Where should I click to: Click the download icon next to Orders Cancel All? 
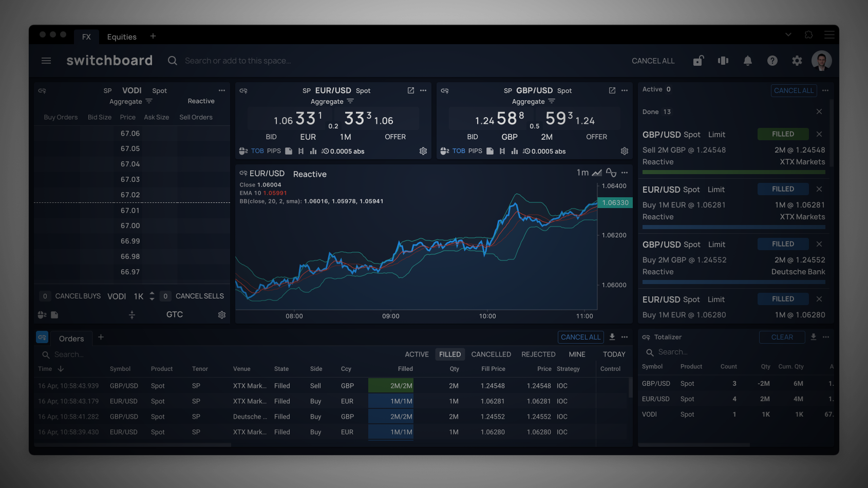[x=612, y=337]
